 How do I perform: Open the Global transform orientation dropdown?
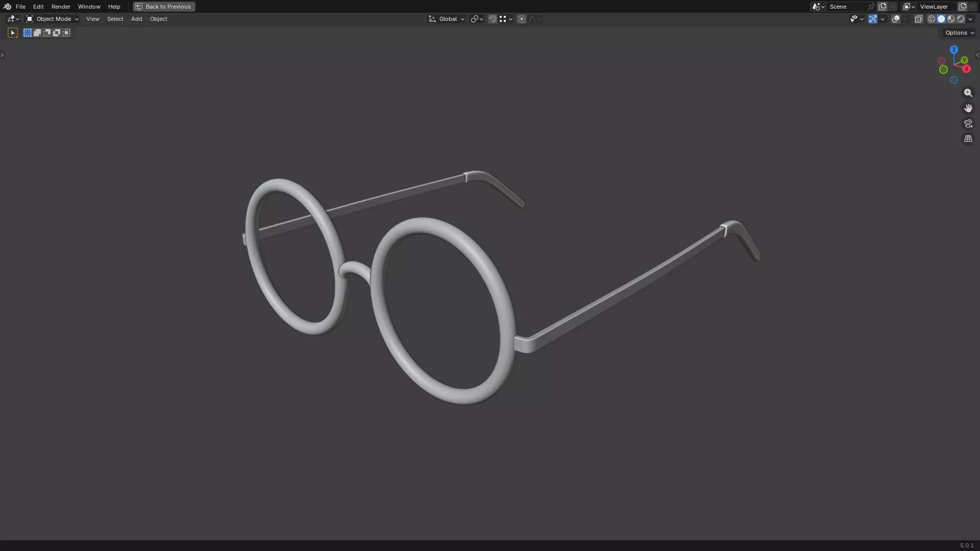point(447,19)
